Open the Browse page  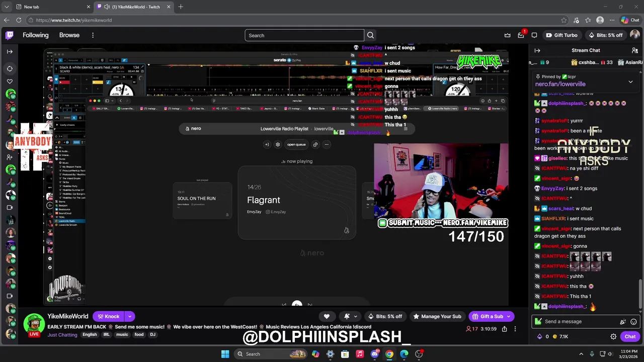click(69, 35)
